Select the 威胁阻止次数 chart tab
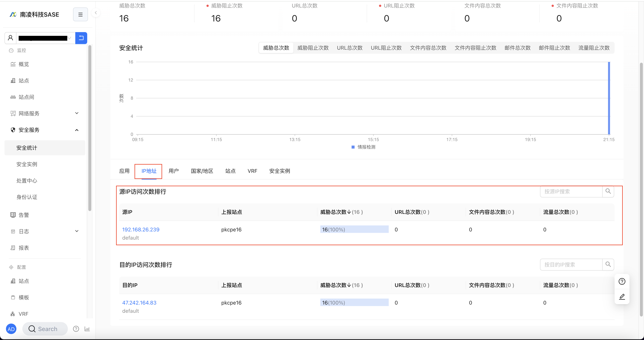Screen dimensions: 644x340 click(x=313, y=48)
